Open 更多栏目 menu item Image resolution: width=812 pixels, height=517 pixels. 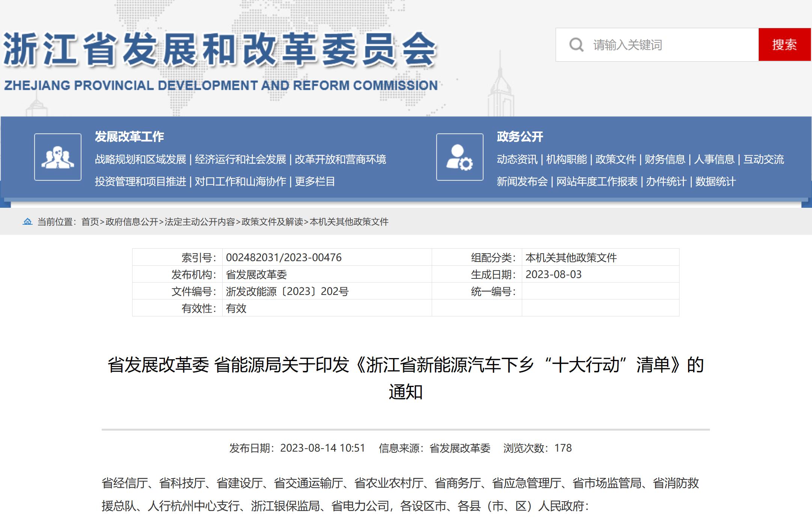point(315,181)
